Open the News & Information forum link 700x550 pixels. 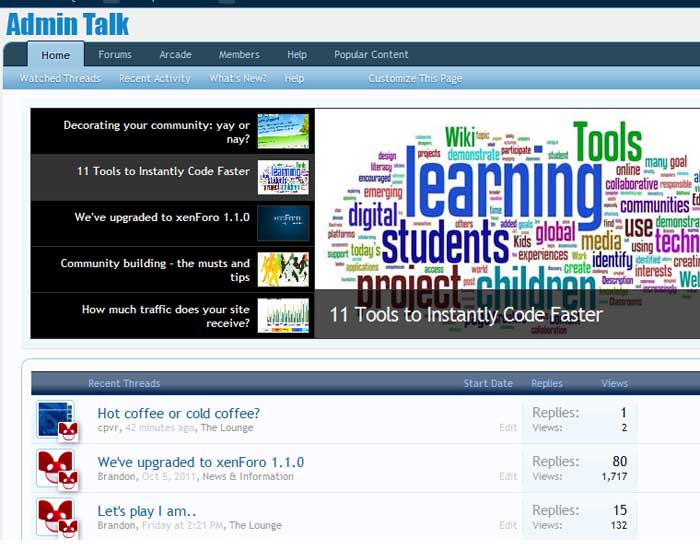(x=248, y=476)
